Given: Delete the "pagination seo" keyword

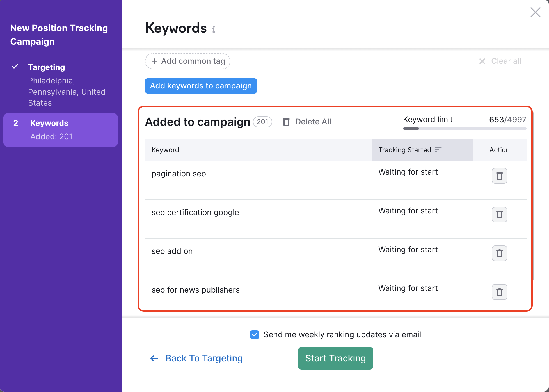Looking at the screenshot, I should (x=499, y=176).
